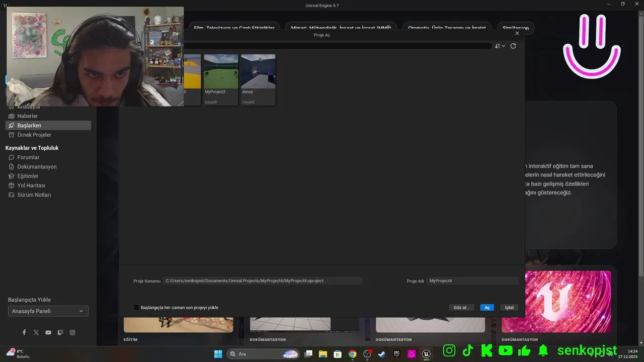Select the Otomotiv, Ürün Tasarımı ve İmalat tab
The image size is (644, 362).
[x=447, y=28]
